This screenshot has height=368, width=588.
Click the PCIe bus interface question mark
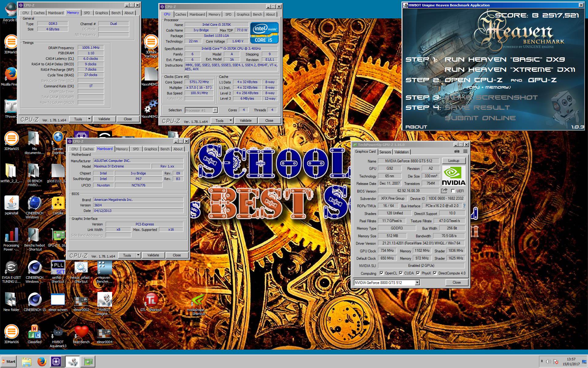click(x=464, y=206)
